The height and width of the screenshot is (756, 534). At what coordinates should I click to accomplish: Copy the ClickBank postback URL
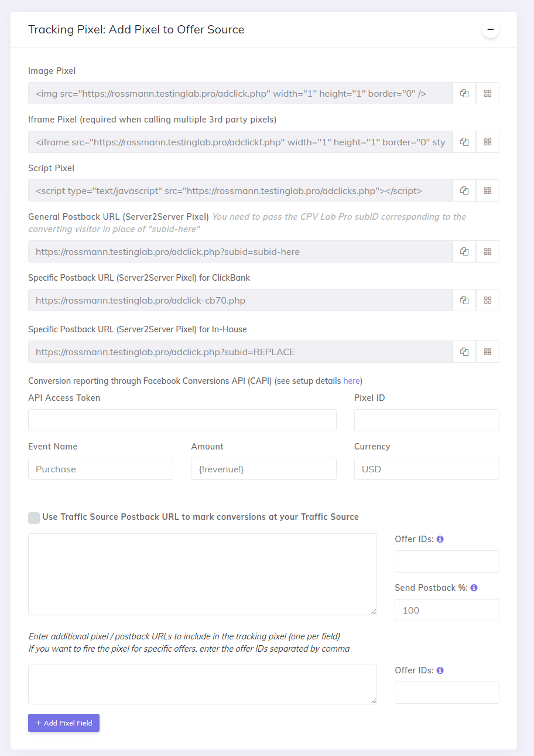[x=464, y=300]
